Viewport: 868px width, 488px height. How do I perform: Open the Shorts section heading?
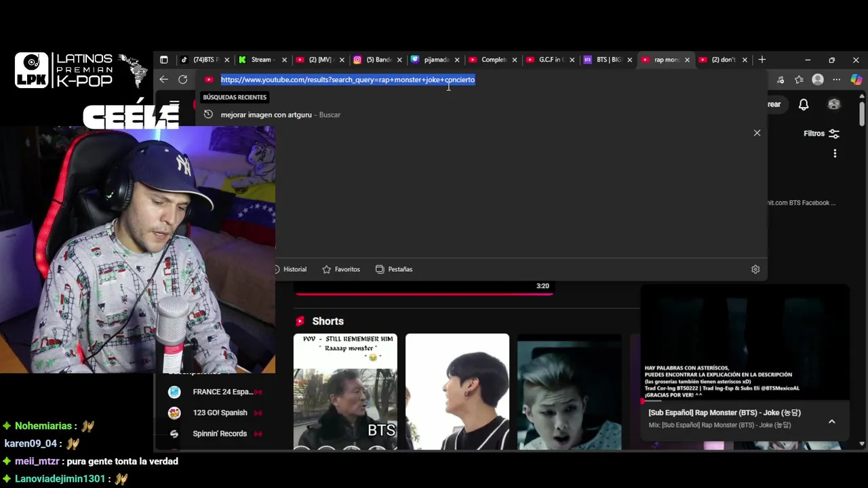coord(328,321)
